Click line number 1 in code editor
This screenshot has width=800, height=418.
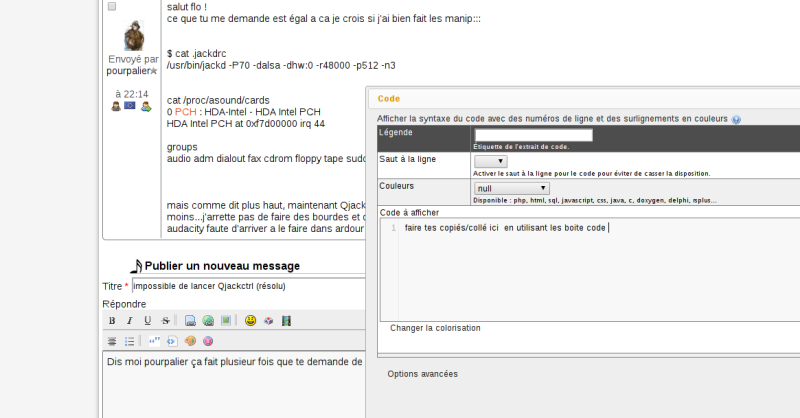coord(393,228)
